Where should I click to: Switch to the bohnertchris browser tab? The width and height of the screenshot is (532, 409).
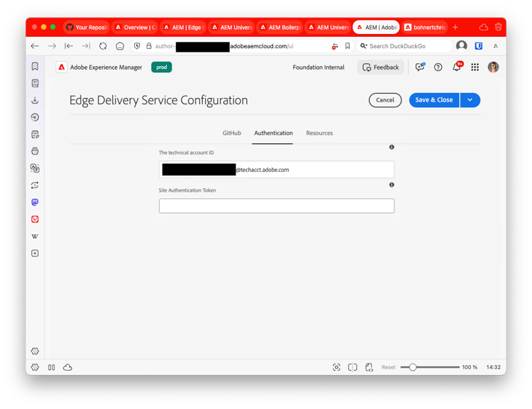coord(425,27)
